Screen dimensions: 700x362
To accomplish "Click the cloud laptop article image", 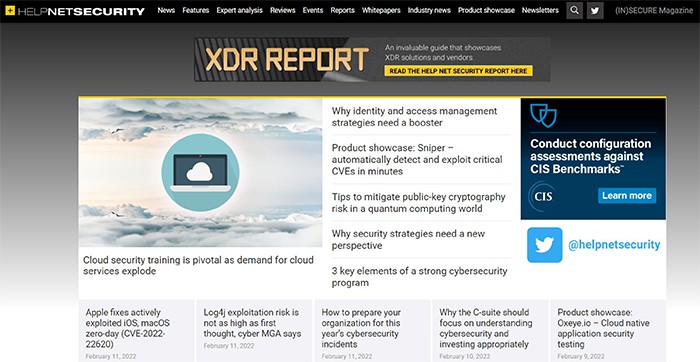I will (x=200, y=172).
